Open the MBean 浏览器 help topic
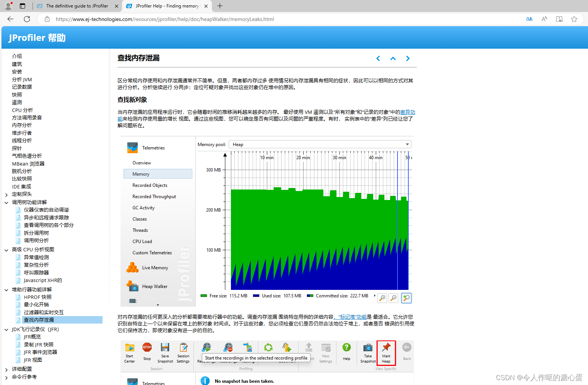The image size is (588, 385). 28,164
